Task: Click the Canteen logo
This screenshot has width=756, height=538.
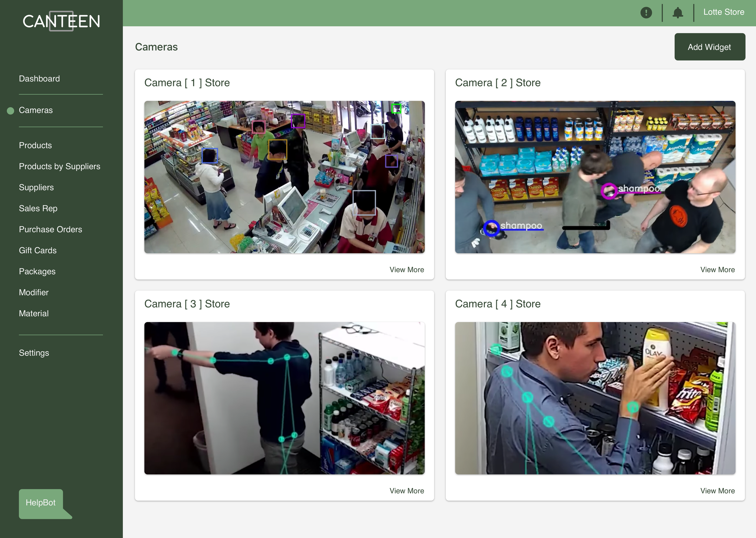Action: point(61,21)
